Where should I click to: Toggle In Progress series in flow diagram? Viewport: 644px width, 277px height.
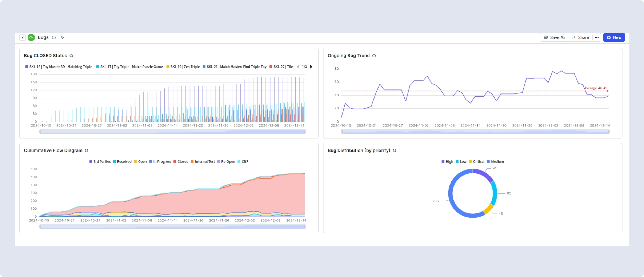tap(160, 162)
